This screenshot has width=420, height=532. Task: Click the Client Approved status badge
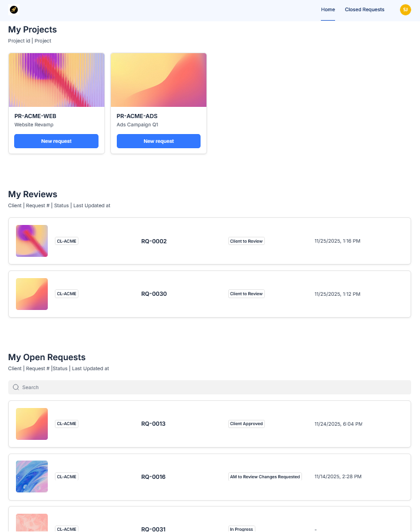coord(247,424)
